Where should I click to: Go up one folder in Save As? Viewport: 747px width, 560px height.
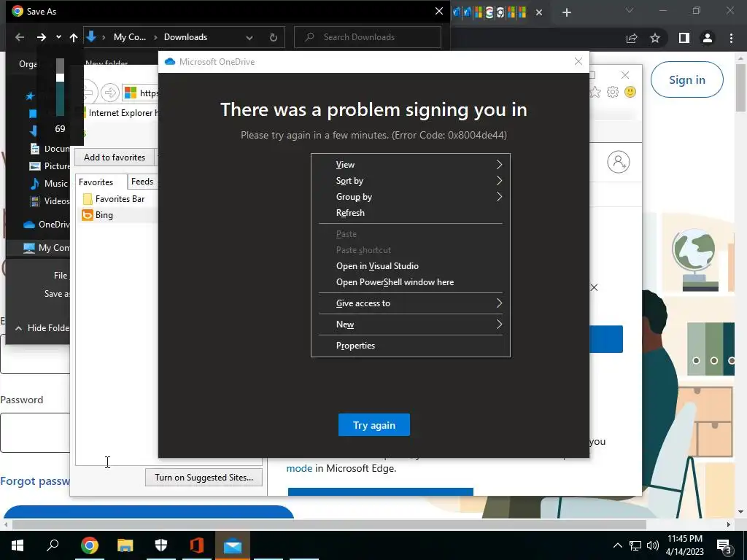pyautogui.click(x=74, y=37)
